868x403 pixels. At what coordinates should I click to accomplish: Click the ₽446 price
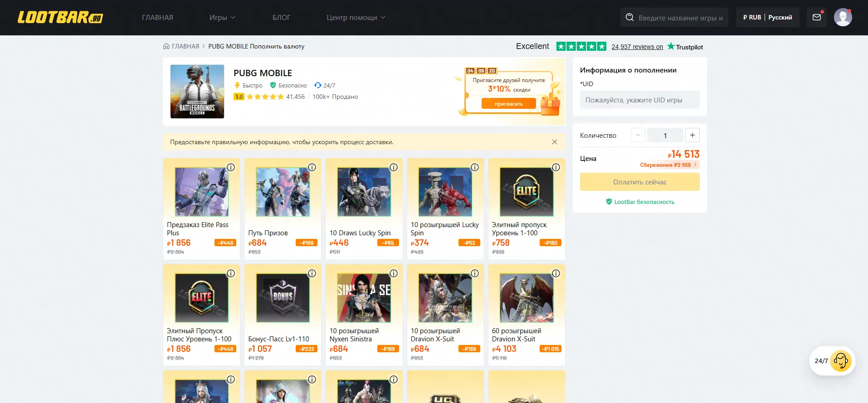(x=339, y=243)
